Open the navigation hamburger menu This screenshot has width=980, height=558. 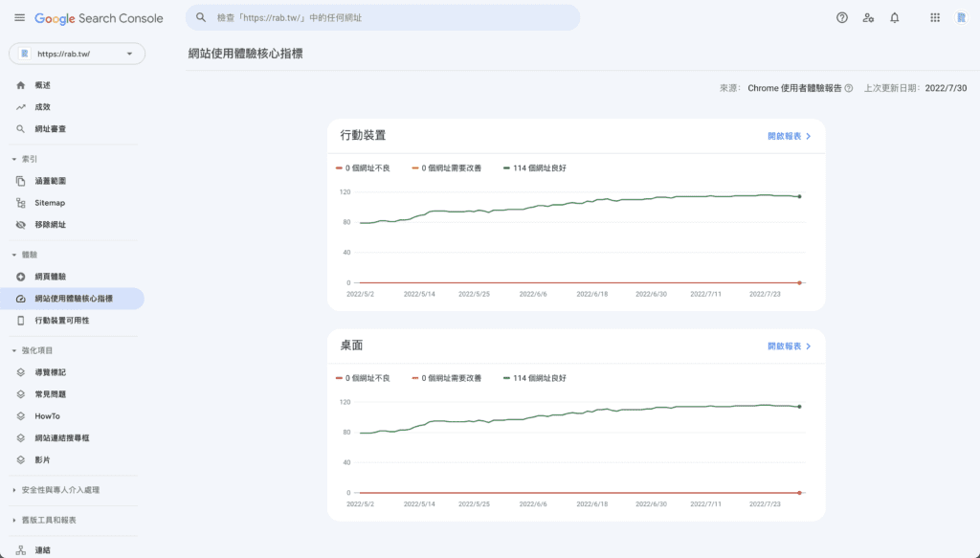[19, 17]
